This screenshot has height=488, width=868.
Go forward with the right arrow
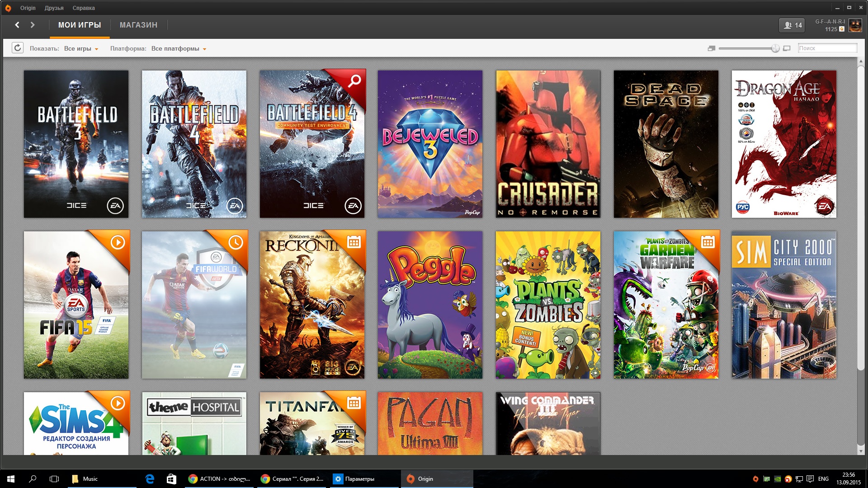click(x=33, y=25)
